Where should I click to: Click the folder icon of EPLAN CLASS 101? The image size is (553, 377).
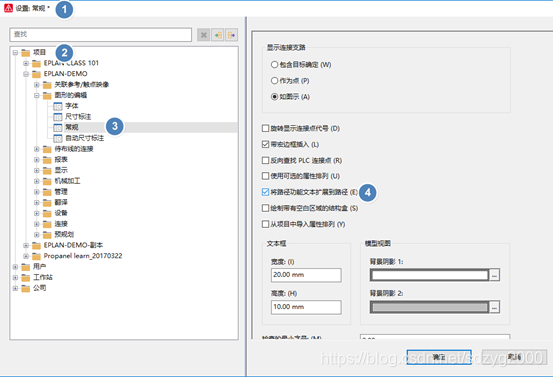pyautogui.click(x=36, y=63)
